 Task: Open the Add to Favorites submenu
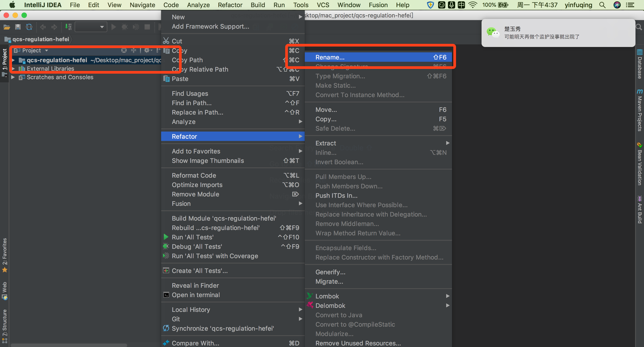coord(233,151)
